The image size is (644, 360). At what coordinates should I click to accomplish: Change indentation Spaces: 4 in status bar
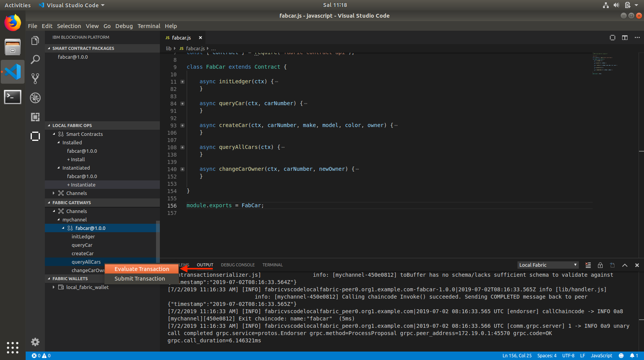click(547, 356)
